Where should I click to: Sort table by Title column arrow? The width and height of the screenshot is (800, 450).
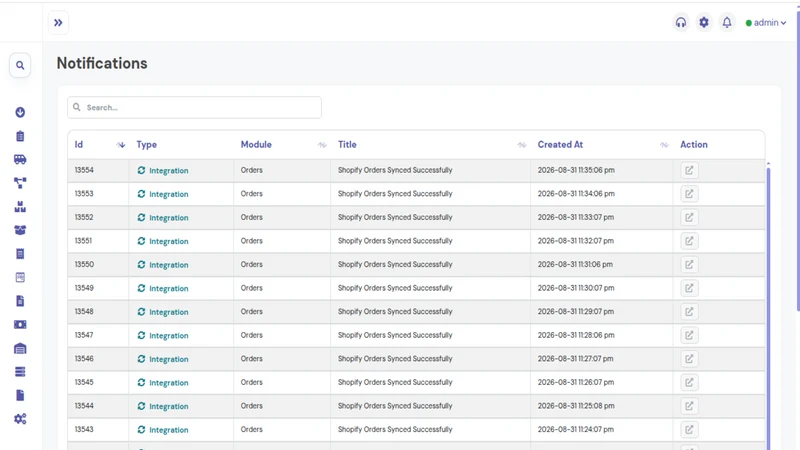[x=521, y=145]
